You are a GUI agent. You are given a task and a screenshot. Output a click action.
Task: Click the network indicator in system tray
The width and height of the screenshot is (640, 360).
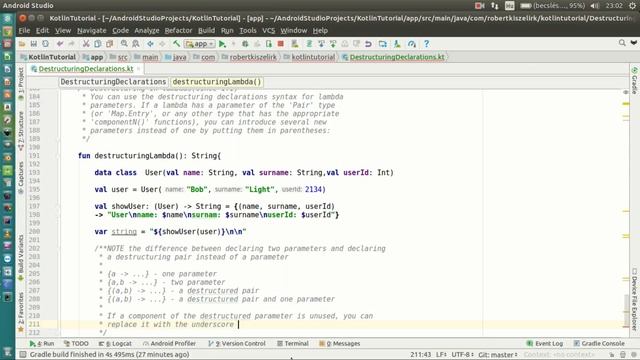click(494, 6)
